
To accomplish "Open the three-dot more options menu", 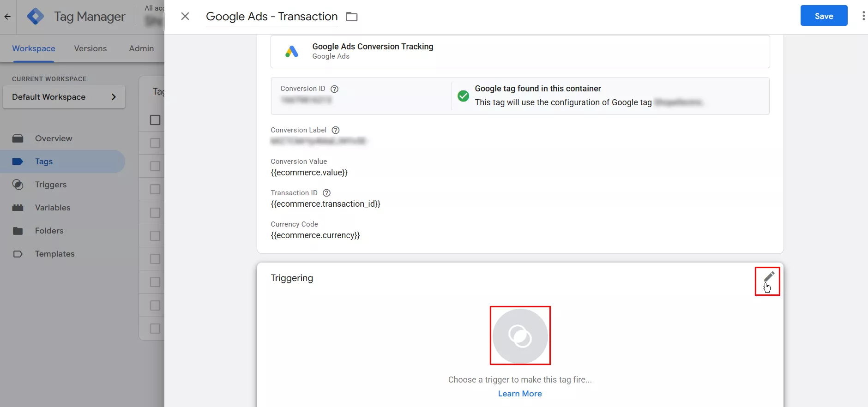I will [x=863, y=16].
